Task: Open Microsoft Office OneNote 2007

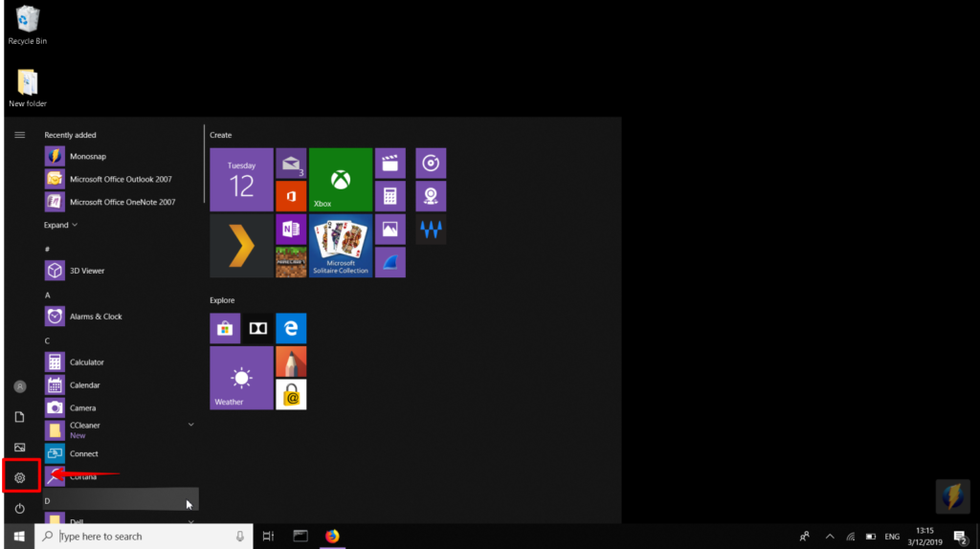Action: tap(122, 202)
